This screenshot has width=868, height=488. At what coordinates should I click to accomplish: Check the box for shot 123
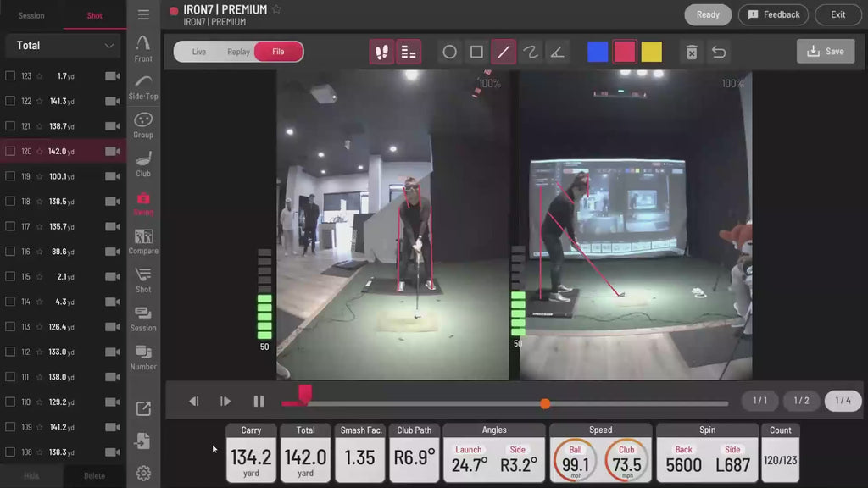(10, 75)
